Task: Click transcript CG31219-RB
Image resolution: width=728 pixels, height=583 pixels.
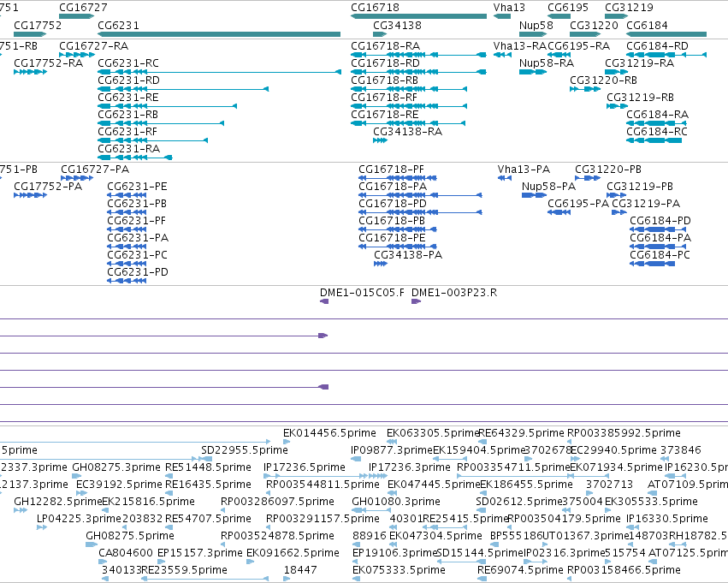Action: point(617,106)
